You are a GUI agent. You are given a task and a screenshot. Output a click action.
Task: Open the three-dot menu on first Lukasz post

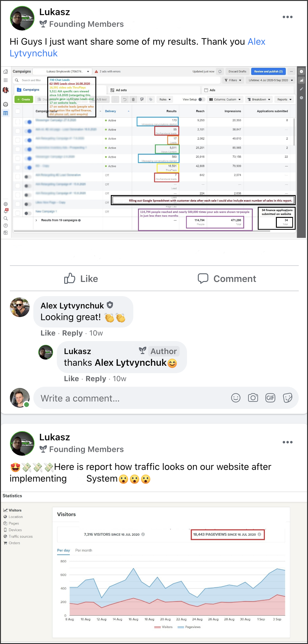(x=288, y=17)
